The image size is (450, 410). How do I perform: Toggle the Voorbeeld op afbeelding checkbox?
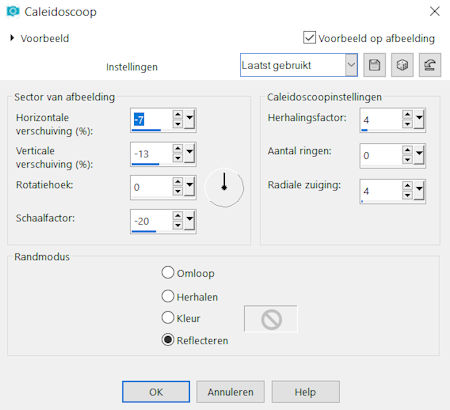point(309,38)
